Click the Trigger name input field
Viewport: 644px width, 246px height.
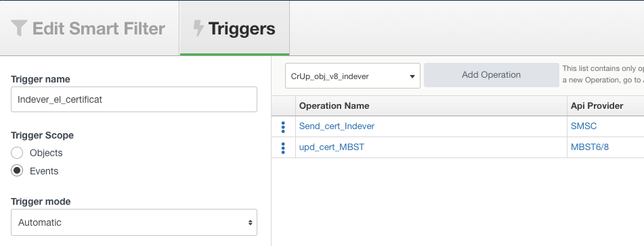(x=134, y=99)
